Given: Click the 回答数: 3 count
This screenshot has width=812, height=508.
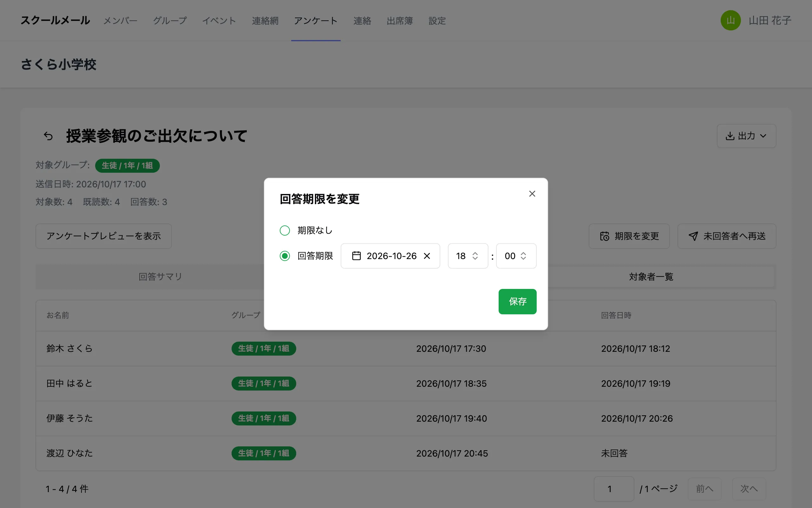Looking at the screenshot, I should point(149,202).
